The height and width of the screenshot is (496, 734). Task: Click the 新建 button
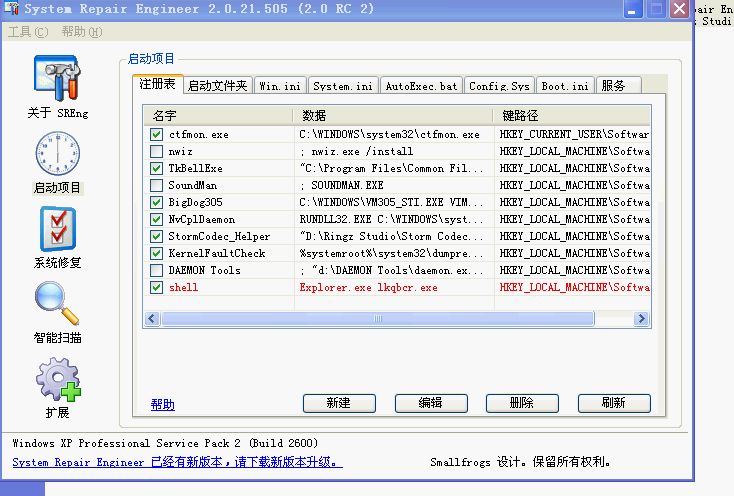point(339,403)
